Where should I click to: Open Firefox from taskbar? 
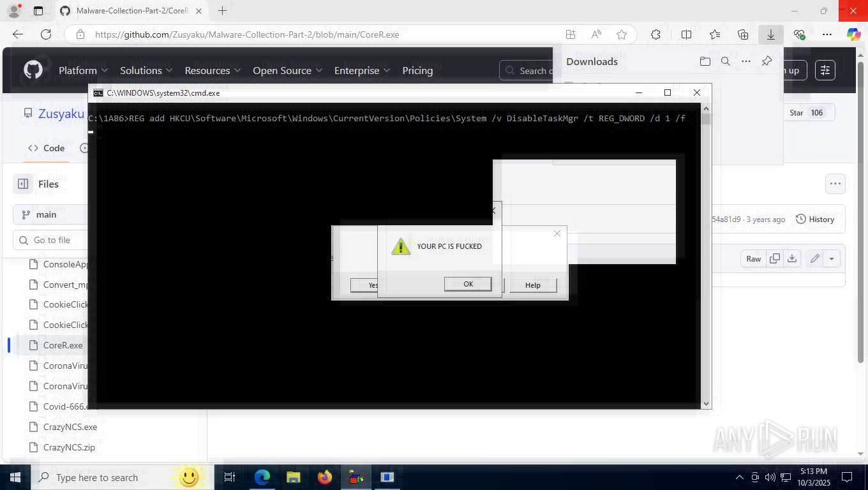pyautogui.click(x=325, y=477)
